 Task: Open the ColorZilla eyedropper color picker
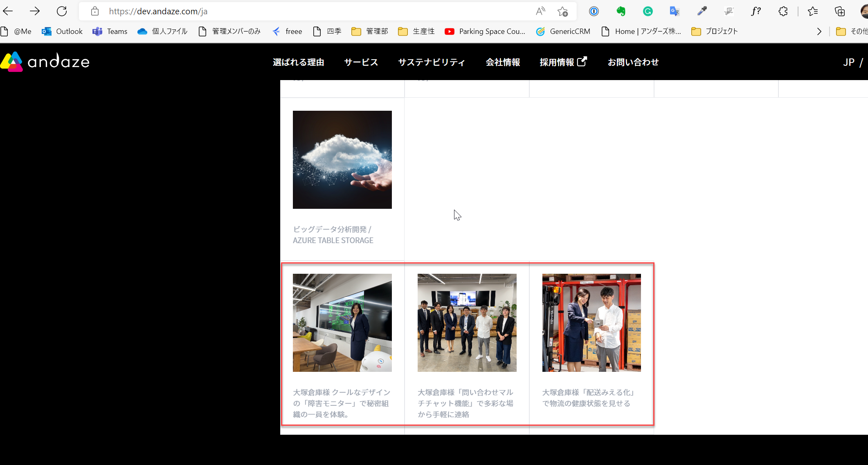(x=702, y=11)
